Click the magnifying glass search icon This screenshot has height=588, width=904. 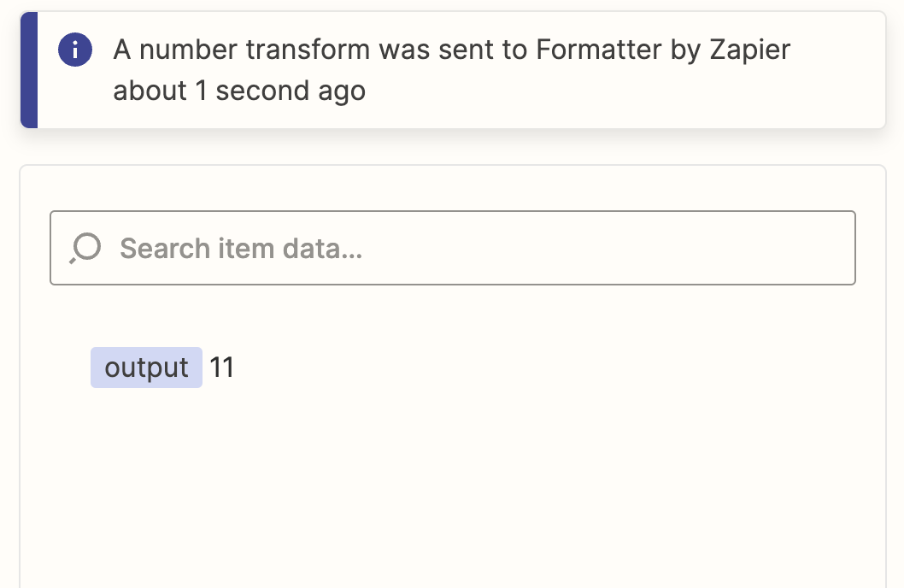(85, 248)
